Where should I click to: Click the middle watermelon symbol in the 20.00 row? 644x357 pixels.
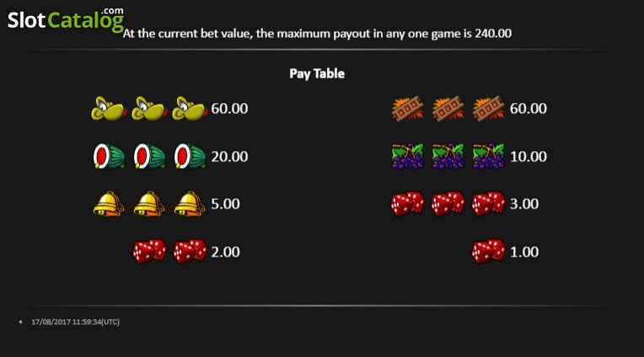[x=150, y=156]
